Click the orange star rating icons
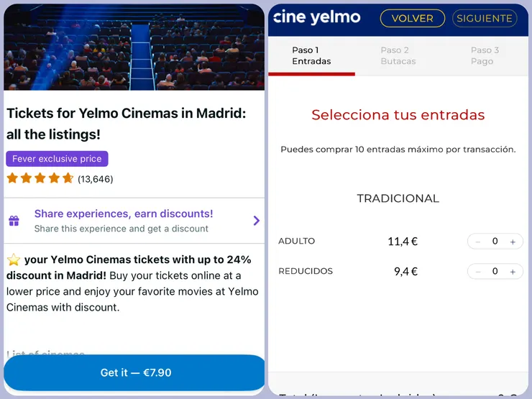This screenshot has height=399, width=532. point(40,178)
